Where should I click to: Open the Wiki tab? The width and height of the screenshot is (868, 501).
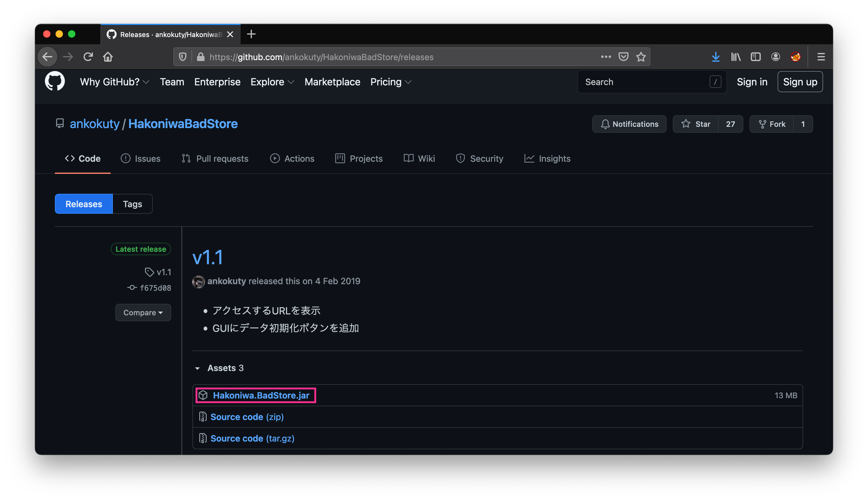click(x=419, y=159)
